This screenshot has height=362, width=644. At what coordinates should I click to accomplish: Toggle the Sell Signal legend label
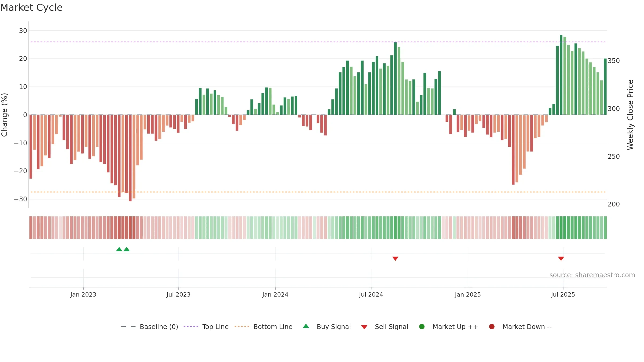point(391,327)
